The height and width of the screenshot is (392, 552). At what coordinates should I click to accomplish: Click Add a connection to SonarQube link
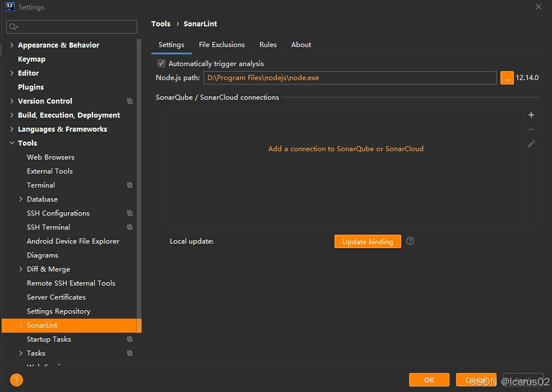click(x=346, y=149)
